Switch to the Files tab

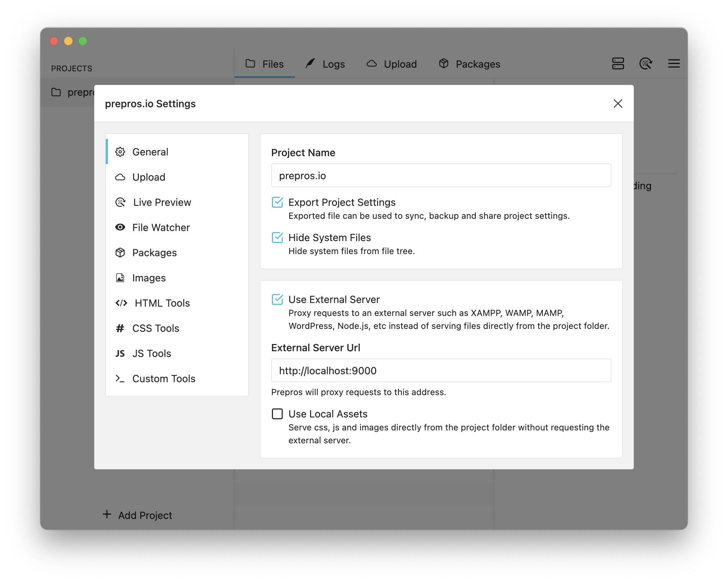coord(265,64)
